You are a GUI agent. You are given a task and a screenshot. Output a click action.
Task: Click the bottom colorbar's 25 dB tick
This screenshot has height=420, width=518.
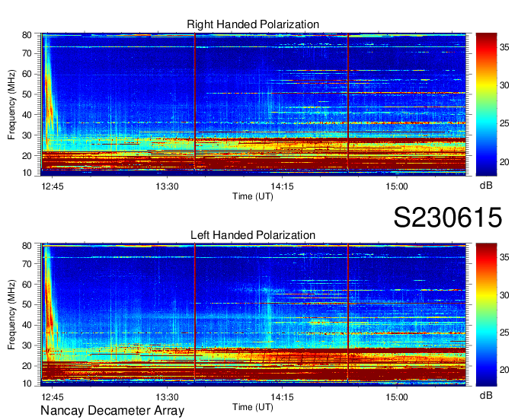[504, 332]
